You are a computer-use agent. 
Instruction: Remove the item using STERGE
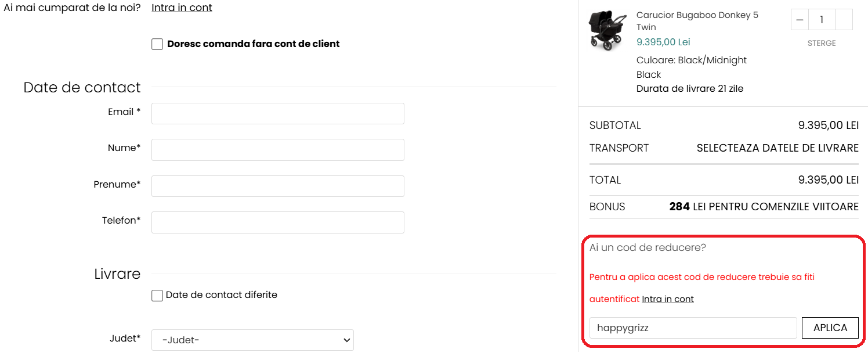(822, 43)
